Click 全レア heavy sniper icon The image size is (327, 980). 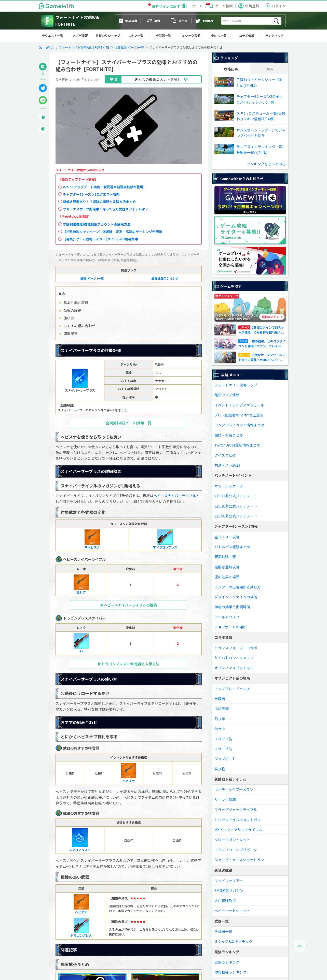(x=81, y=582)
